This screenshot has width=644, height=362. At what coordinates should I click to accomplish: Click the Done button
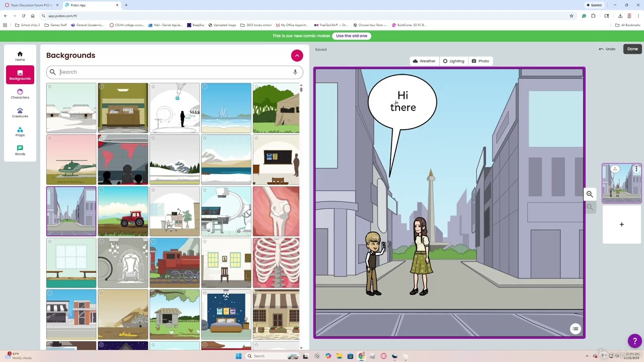(x=632, y=49)
